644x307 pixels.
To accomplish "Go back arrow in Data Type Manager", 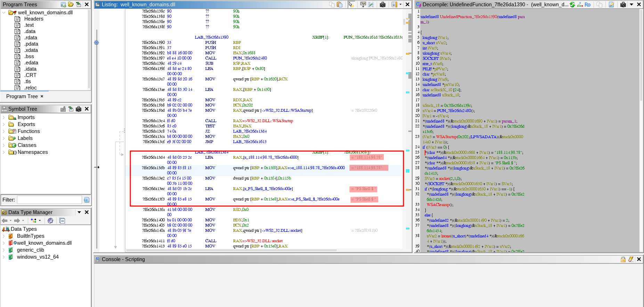I will click(5, 221).
